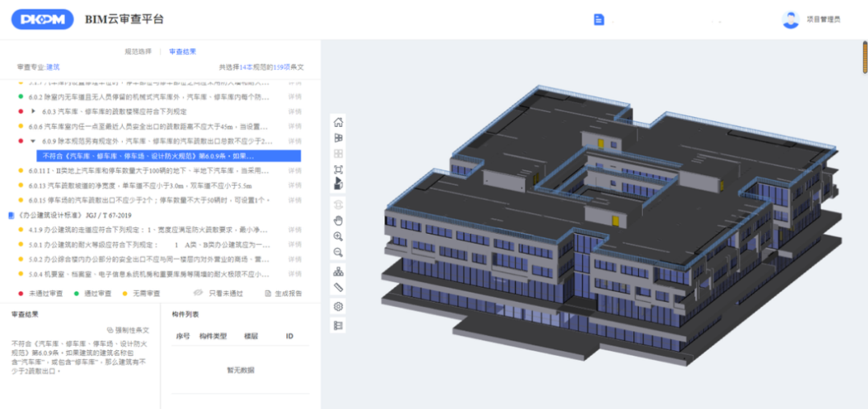The image size is (868, 409).
Task: Click 详情 link for clause 6.0.6
Action: pyautogui.click(x=294, y=126)
